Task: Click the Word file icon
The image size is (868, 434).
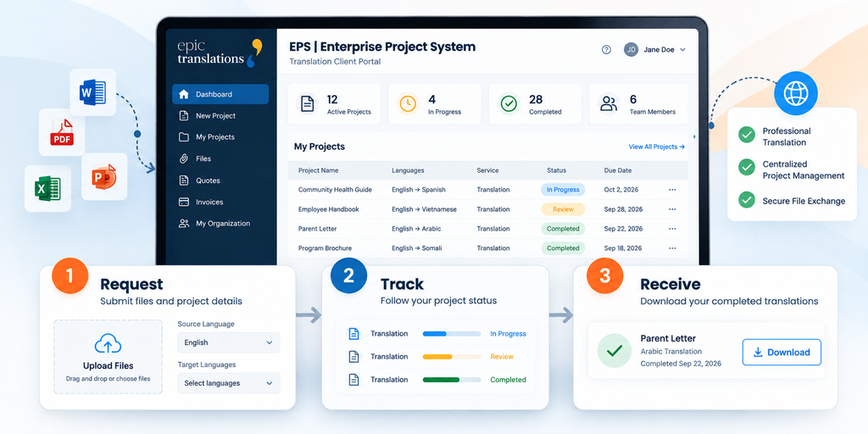Action: pyautogui.click(x=93, y=92)
